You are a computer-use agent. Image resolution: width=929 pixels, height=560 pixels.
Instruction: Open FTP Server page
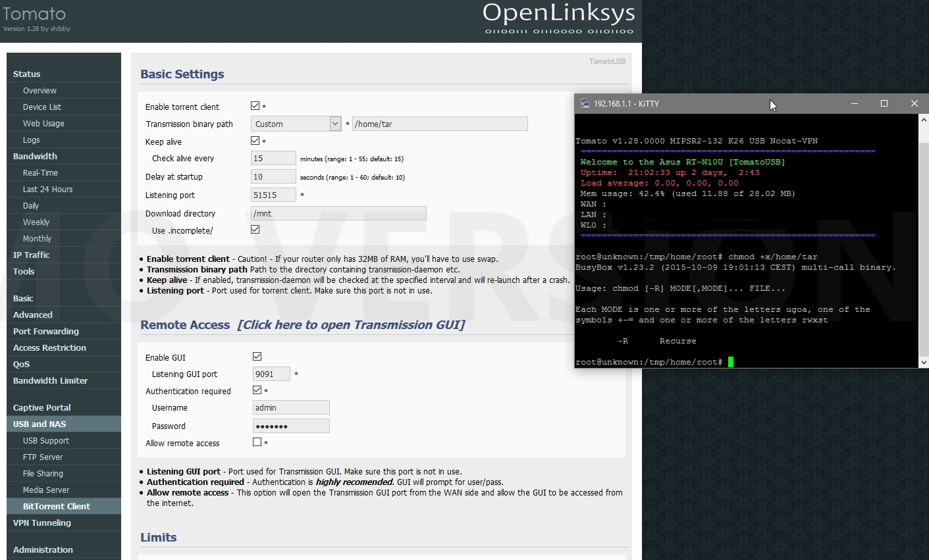pos(64,457)
